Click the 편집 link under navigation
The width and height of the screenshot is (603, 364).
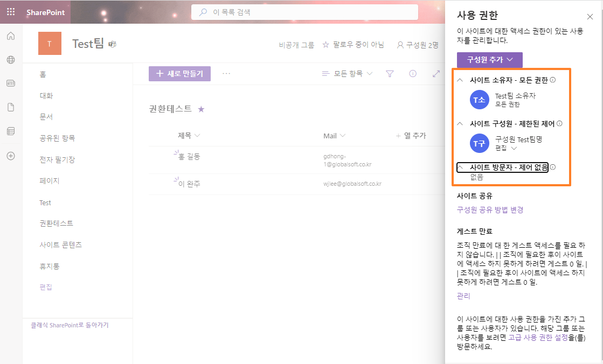(46, 287)
